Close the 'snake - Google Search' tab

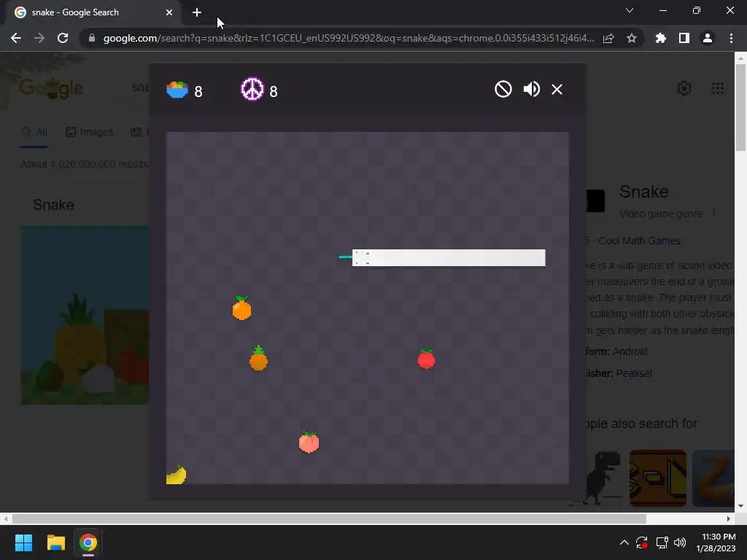click(169, 12)
